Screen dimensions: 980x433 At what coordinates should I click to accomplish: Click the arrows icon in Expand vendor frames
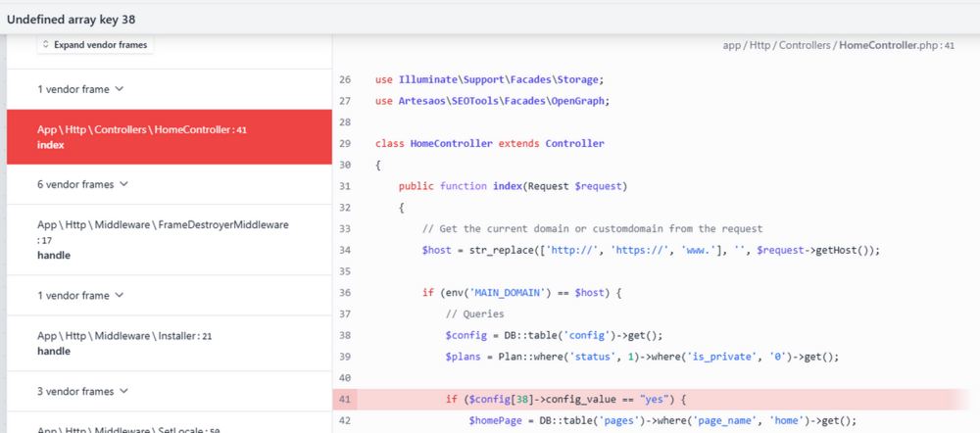[46, 45]
